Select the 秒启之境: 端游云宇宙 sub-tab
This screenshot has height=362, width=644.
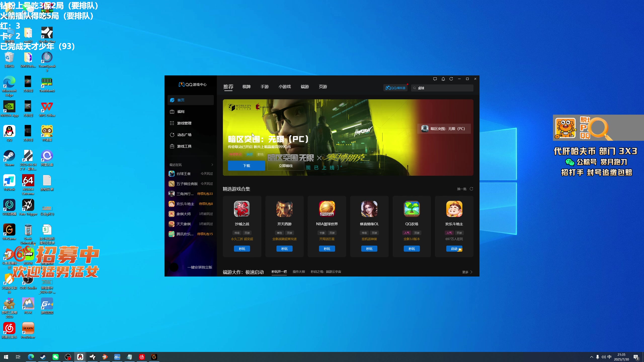(x=326, y=272)
